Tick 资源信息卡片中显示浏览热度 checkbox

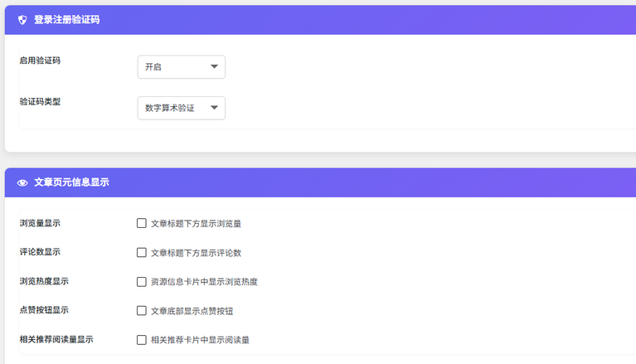pyautogui.click(x=142, y=282)
